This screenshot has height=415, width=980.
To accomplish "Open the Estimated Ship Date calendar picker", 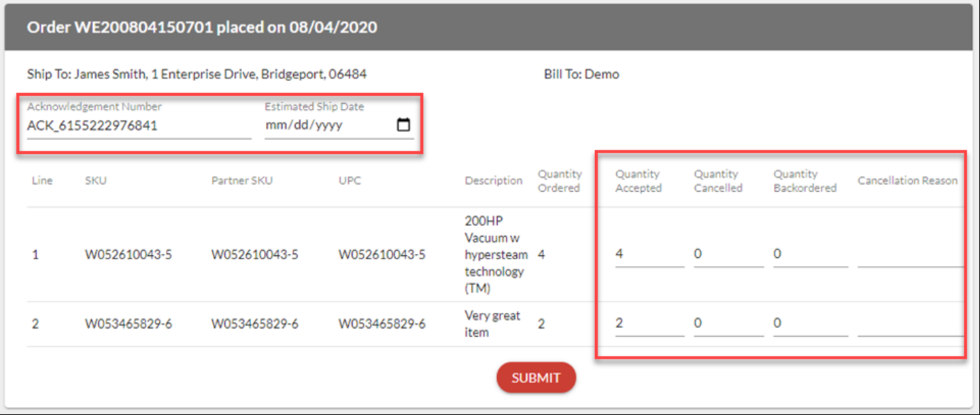I will (x=403, y=125).
